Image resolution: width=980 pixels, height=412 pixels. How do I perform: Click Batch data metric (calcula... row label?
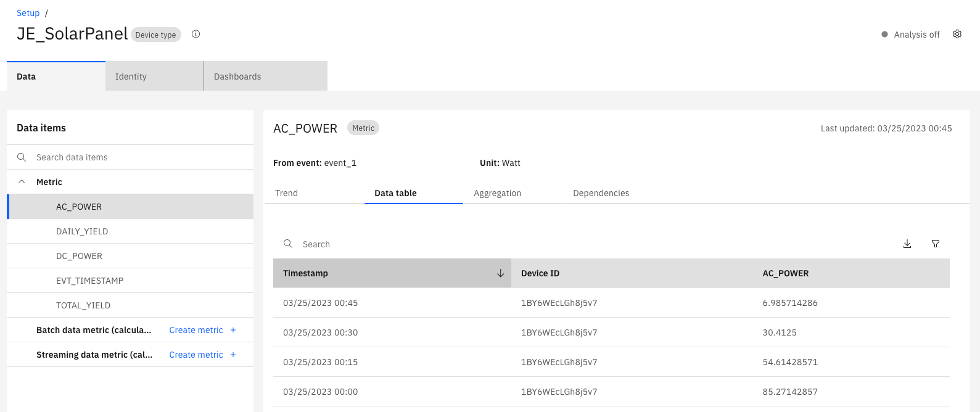[94, 330]
